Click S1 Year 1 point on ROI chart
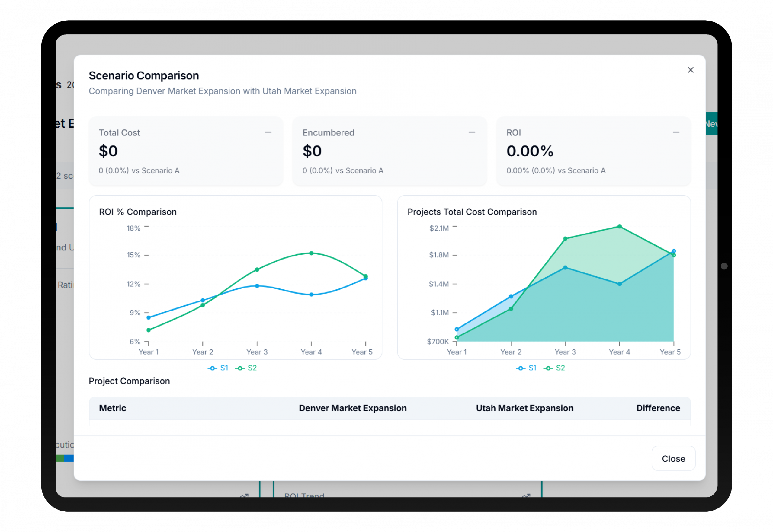Viewport: 773px width, 532px height. pyautogui.click(x=148, y=318)
